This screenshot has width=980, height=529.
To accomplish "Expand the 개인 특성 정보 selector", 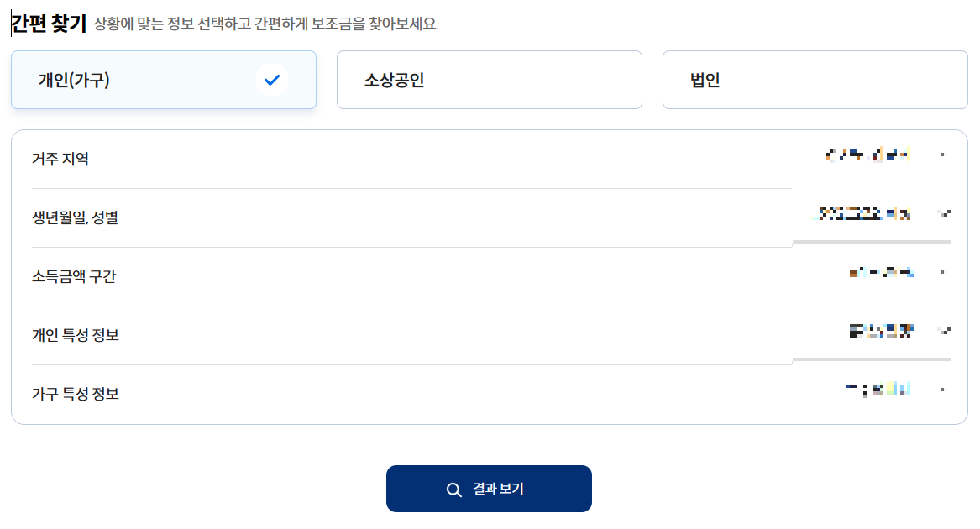I will pyautogui.click(x=873, y=331).
